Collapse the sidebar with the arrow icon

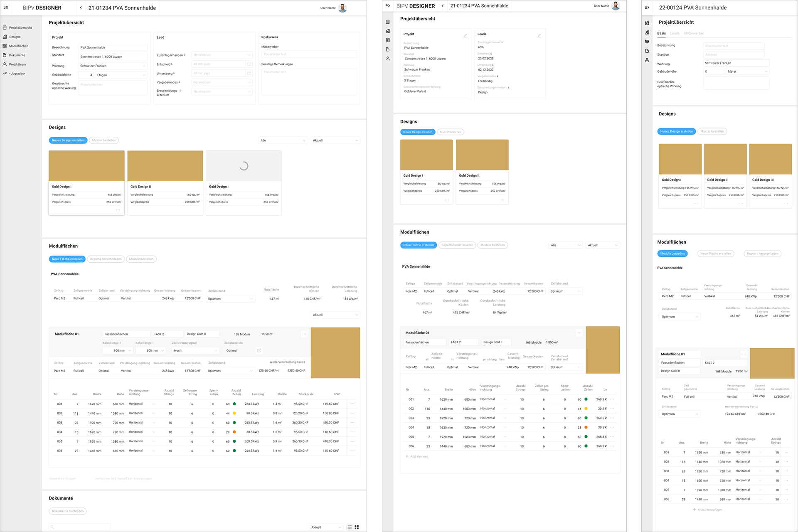click(6, 7)
